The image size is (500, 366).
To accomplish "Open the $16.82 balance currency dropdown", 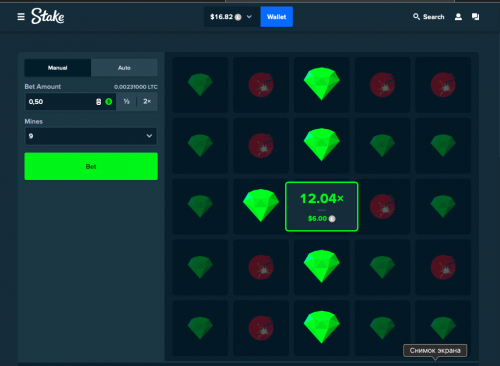I will tap(232, 17).
